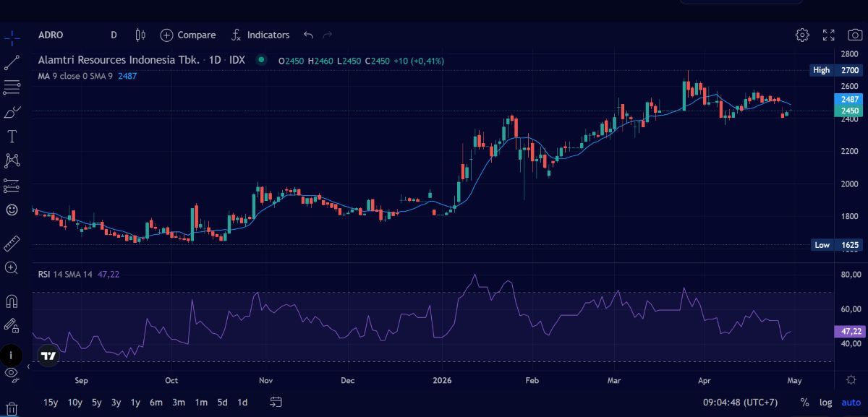
Task: Set range to 6m
Action: (x=156, y=402)
